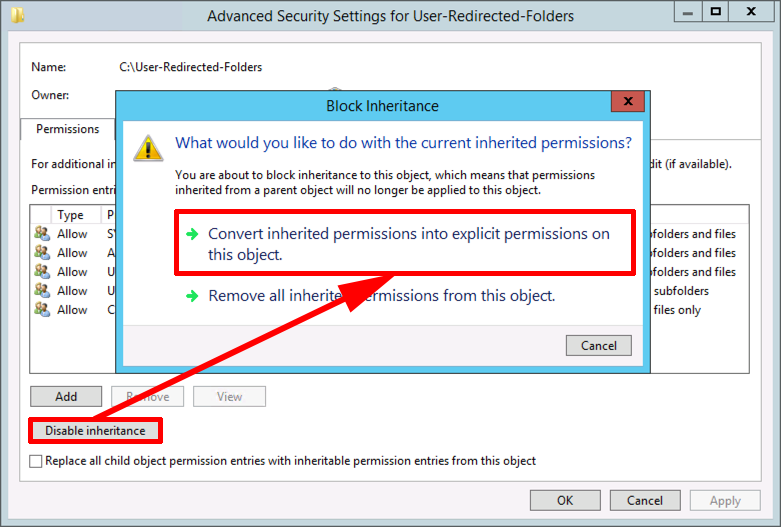Image resolution: width=781 pixels, height=527 pixels.
Task: Choose Remove all inherited permissions from this object
Action: 381,296
